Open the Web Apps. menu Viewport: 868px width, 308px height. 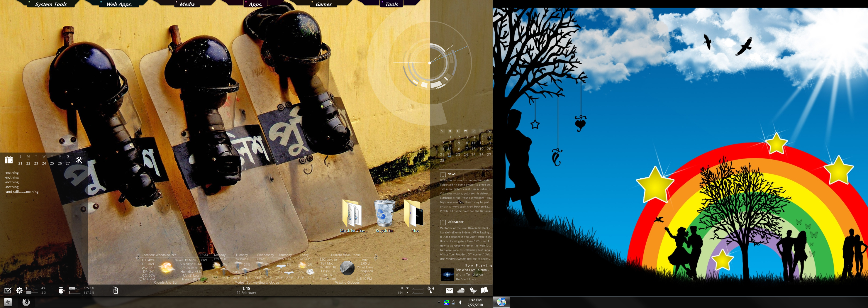click(x=119, y=4)
